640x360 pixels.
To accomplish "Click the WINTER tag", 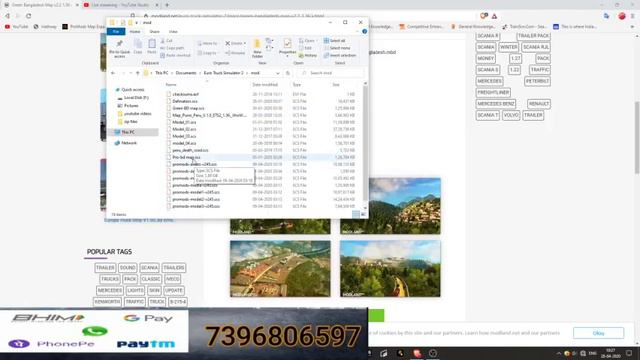I will click(x=509, y=47).
